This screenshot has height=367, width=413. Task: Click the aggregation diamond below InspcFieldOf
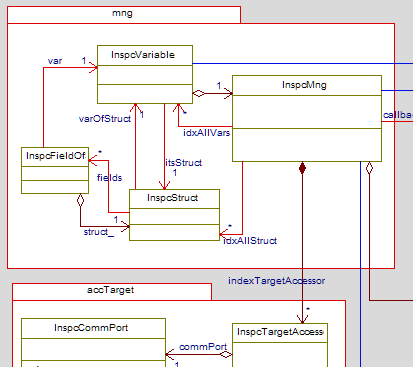80,200
